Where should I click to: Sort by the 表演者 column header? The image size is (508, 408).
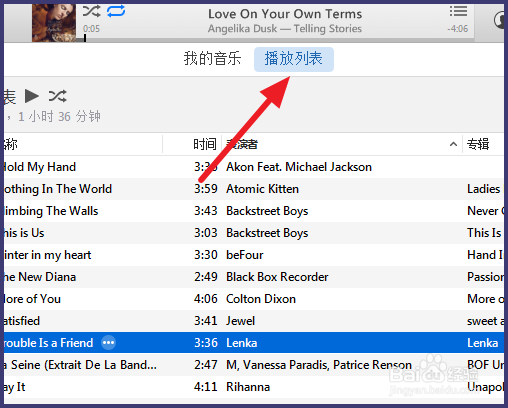tap(242, 144)
